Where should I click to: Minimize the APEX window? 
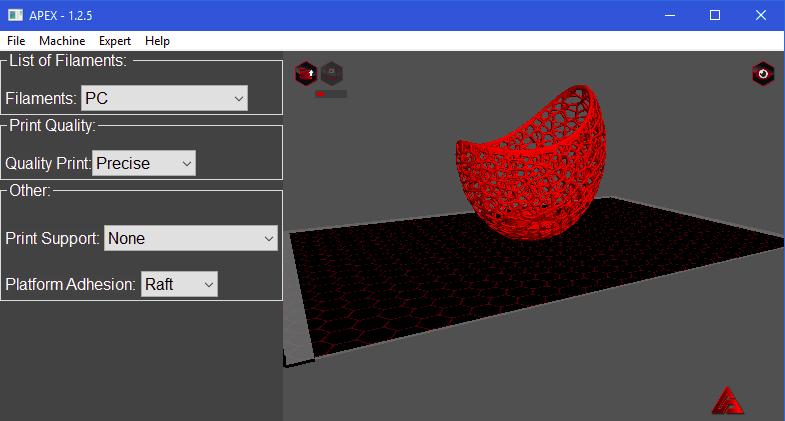668,15
